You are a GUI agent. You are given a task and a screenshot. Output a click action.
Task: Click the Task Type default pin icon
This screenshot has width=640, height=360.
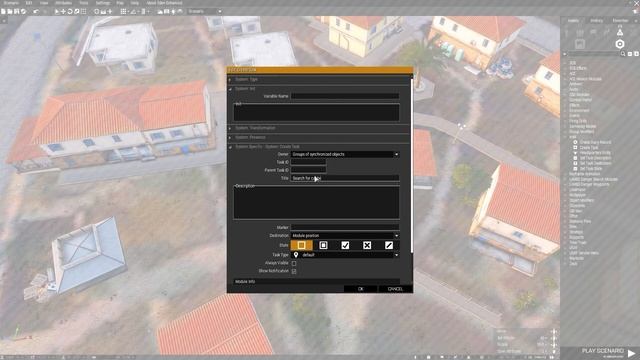tap(296, 255)
